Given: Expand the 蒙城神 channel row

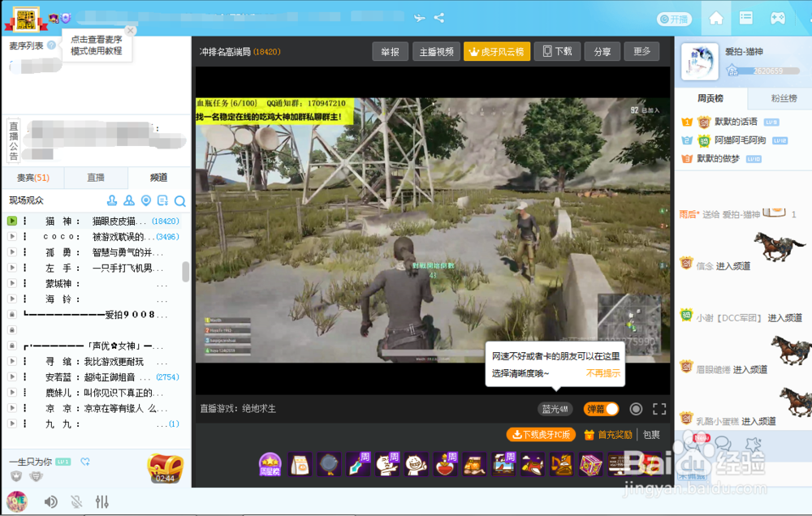Looking at the screenshot, I should click(x=12, y=283).
